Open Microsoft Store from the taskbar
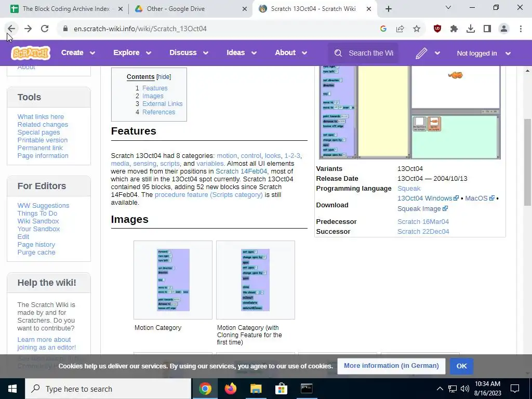This screenshot has width=532, height=399. [281, 389]
